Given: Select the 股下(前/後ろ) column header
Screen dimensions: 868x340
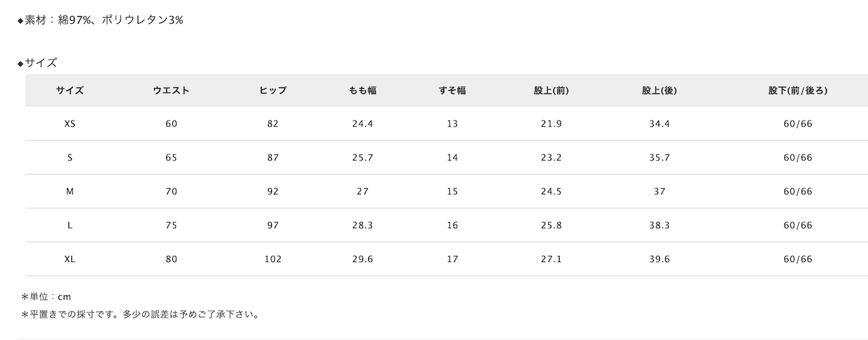Looking at the screenshot, I should coord(798,90).
